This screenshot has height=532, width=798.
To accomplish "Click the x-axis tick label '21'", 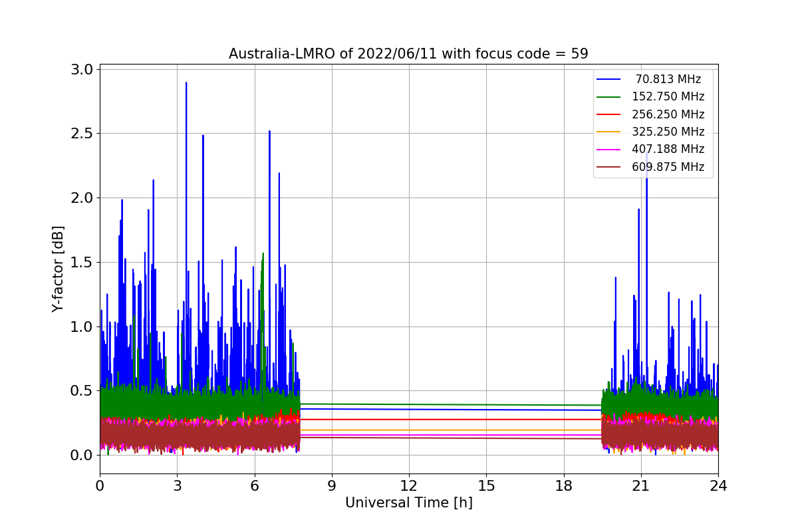I will coord(640,485).
